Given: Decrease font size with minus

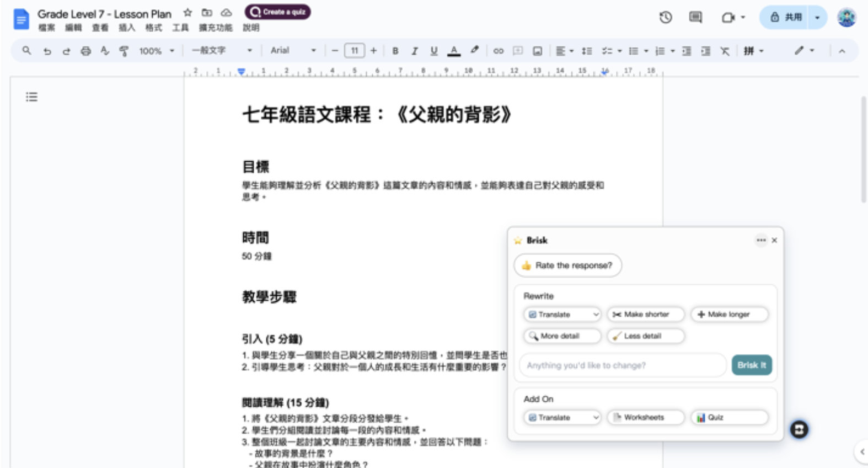Looking at the screenshot, I should [x=335, y=51].
